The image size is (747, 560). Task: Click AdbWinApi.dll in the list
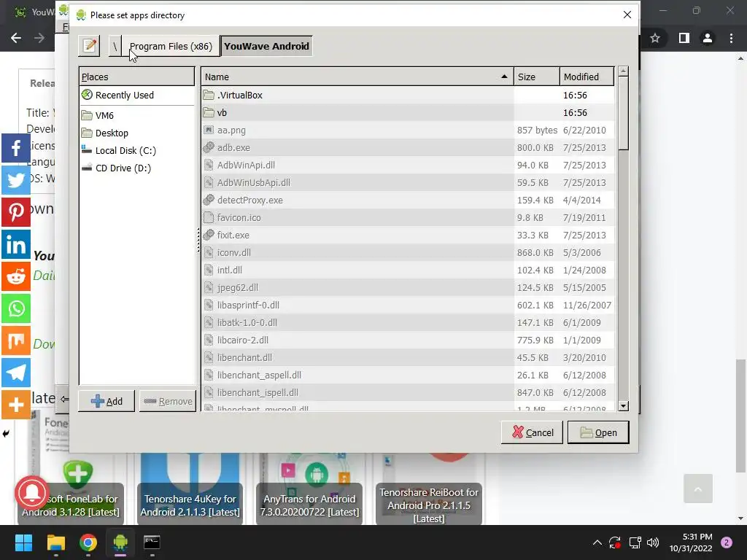coord(407,165)
